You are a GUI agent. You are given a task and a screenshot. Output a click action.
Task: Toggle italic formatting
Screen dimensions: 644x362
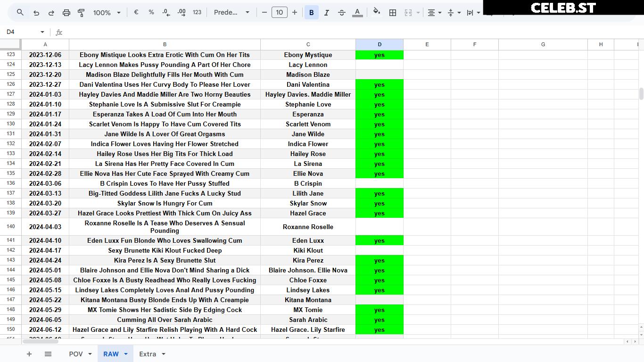pos(326,13)
